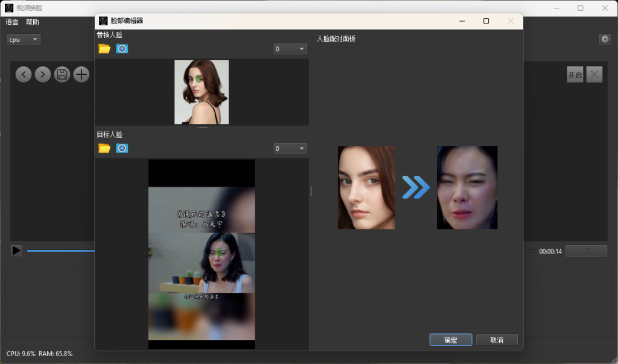The image size is (618, 364).
Task: Go to previous item with left arrow
Action: pyautogui.click(x=24, y=75)
